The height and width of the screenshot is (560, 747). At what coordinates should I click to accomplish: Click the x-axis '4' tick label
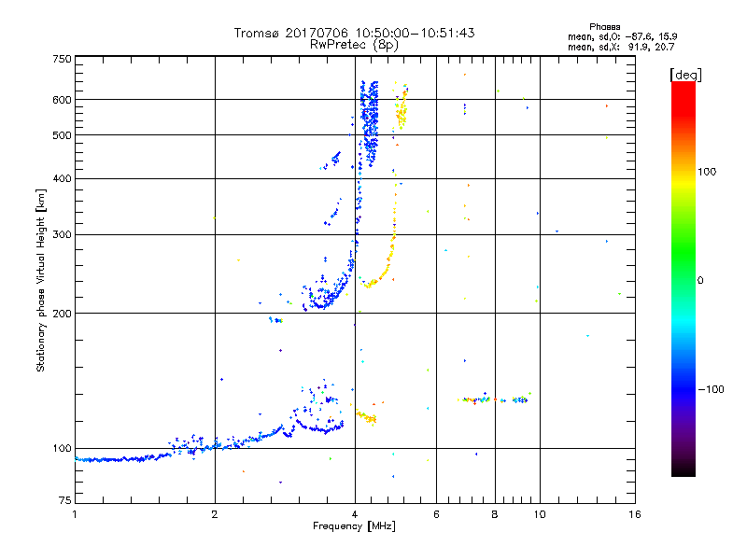tap(355, 514)
